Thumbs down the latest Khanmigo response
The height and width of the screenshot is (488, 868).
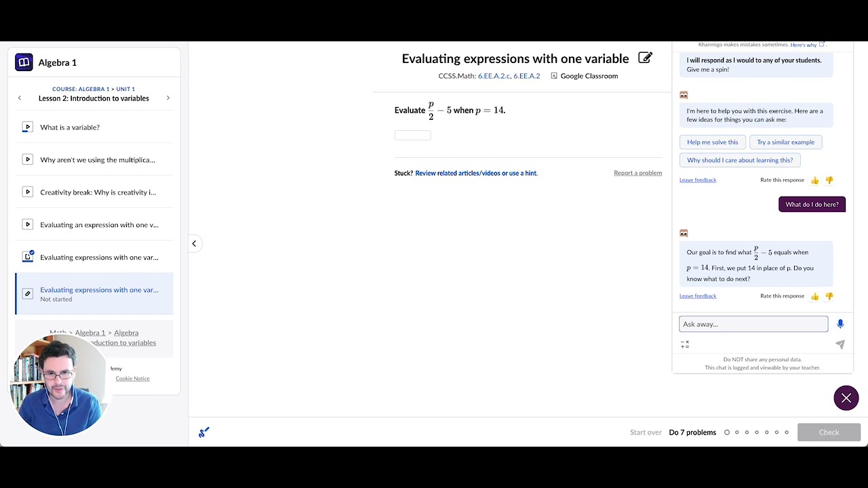click(829, 296)
